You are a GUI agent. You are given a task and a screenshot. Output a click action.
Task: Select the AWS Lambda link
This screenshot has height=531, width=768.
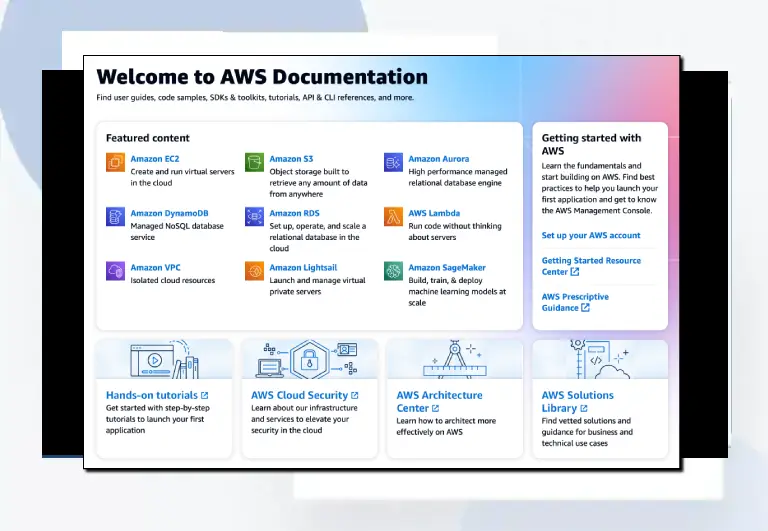434,213
